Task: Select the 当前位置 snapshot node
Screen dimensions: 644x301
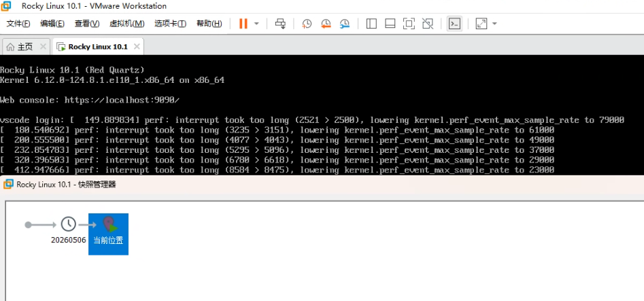Action: pyautogui.click(x=108, y=234)
